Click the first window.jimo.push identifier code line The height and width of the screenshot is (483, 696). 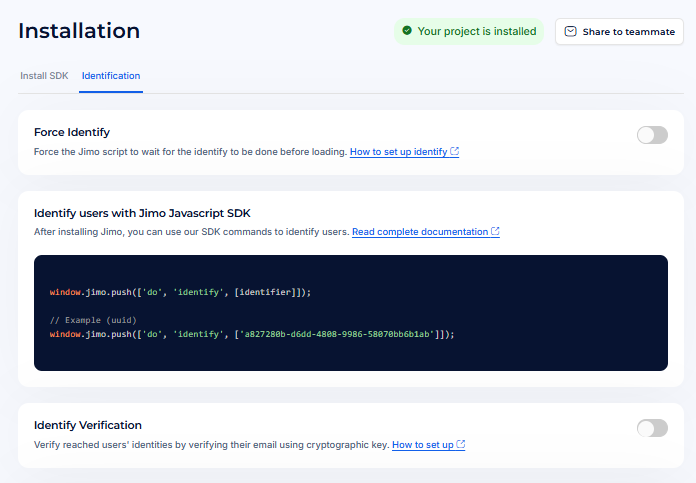(180, 292)
